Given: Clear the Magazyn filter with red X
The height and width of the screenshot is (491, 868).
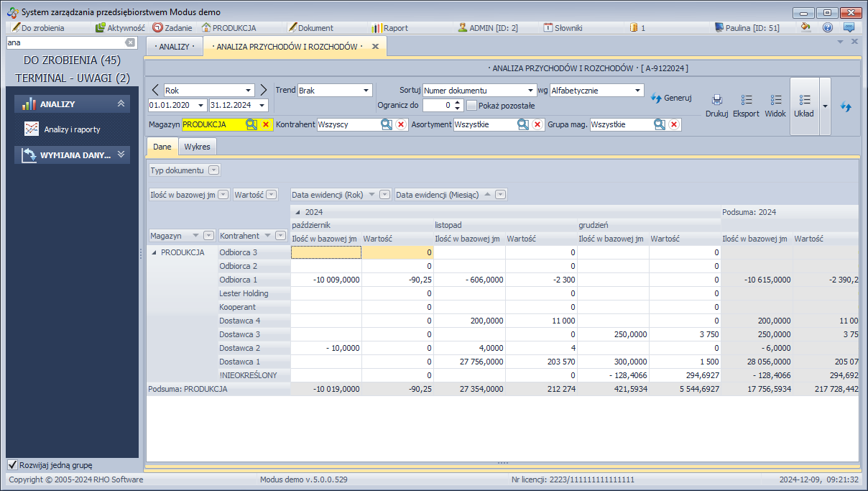Looking at the screenshot, I should pyautogui.click(x=265, y=124).
